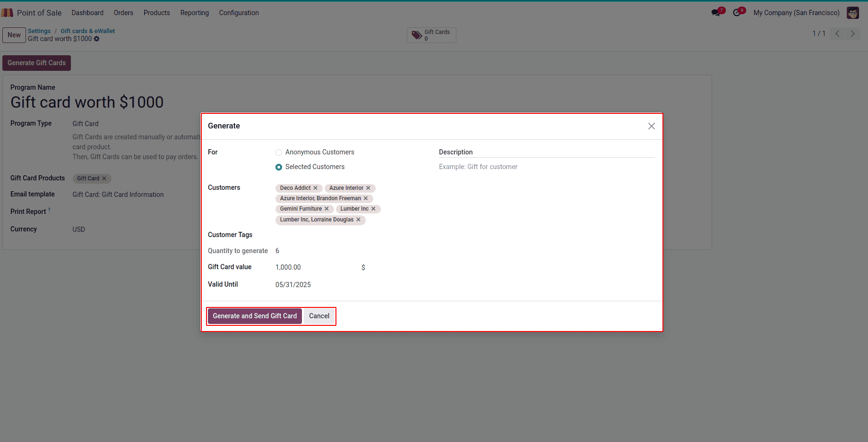
Task: Click Print Report help question mark
Action: click(x=49, y=210)
